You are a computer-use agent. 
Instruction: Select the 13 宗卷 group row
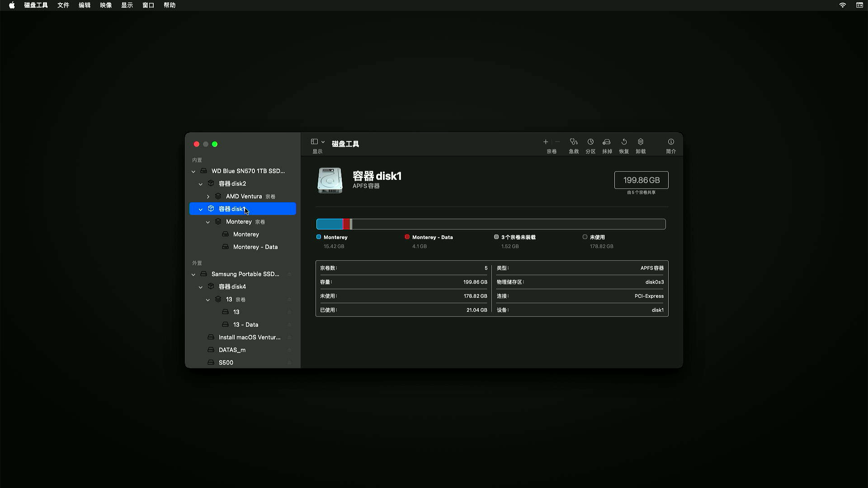click(x=243, y=300)
